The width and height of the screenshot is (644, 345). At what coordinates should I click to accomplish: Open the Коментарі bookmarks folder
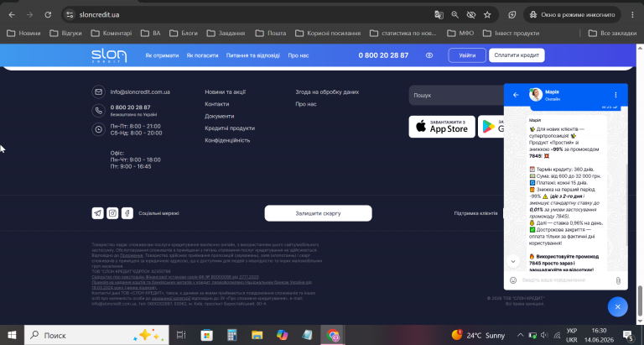(112, 34)
